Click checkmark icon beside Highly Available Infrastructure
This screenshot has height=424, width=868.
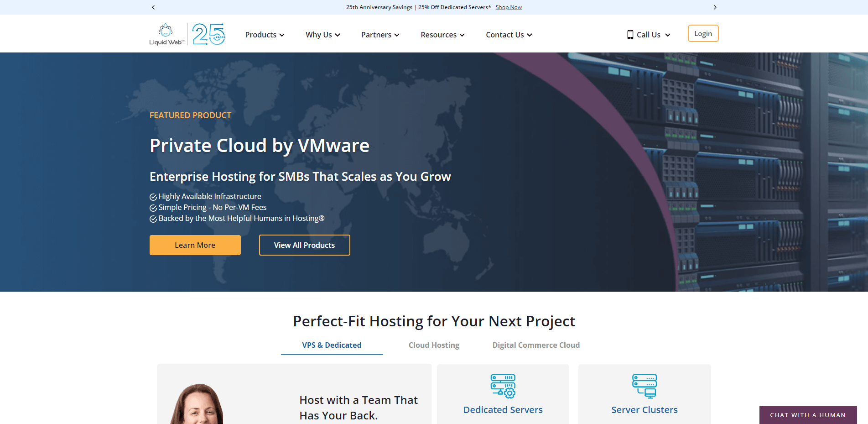(x=153, y=197)
